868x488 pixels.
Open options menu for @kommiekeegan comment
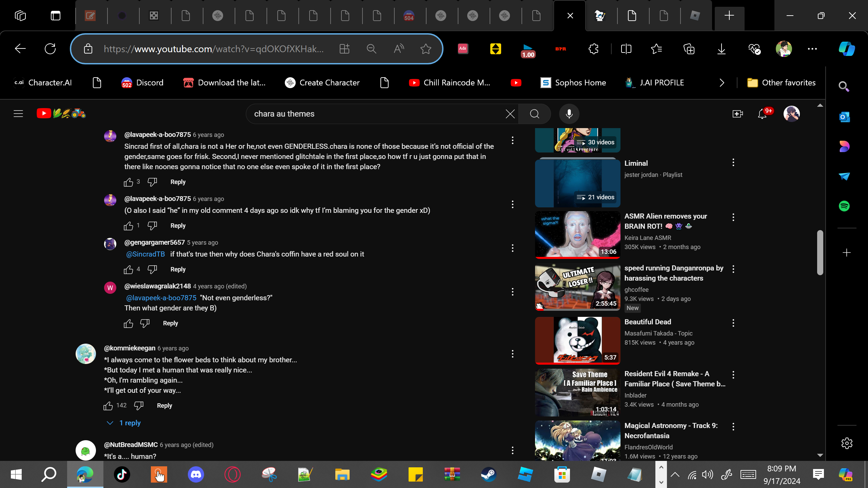coord(512,354)
